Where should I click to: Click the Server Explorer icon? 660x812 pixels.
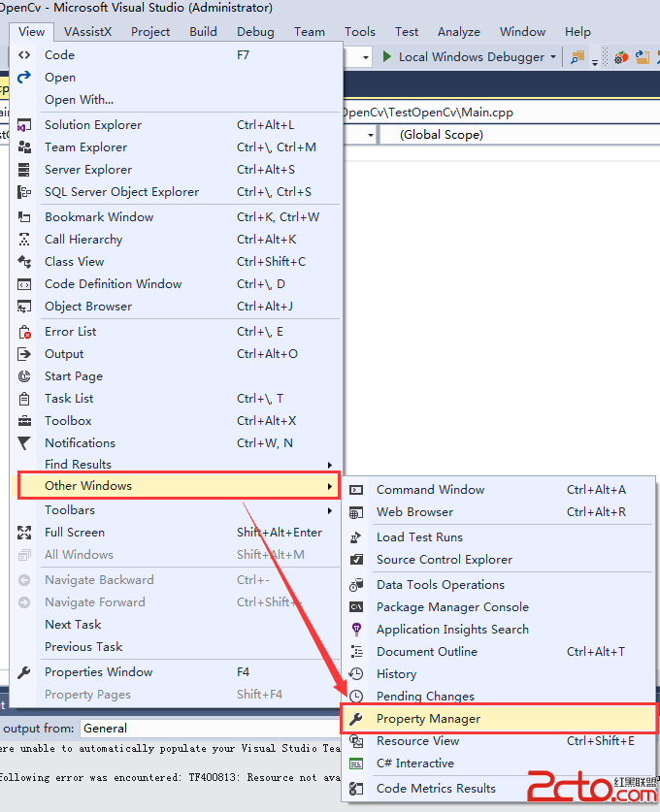point(24,170)
